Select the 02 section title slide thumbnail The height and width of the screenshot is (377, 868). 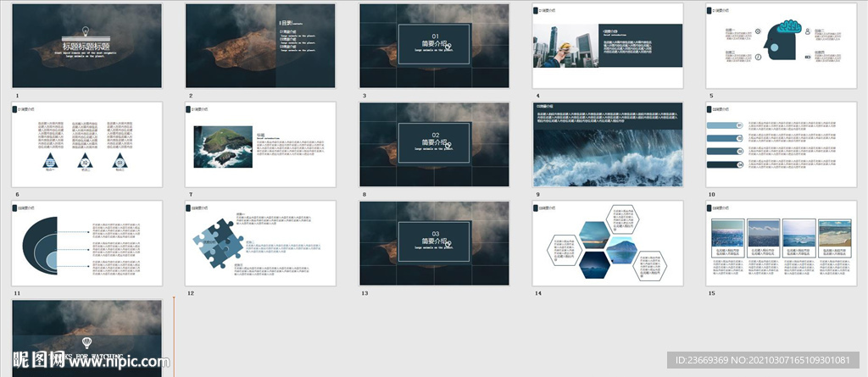(x=434, y=145)
